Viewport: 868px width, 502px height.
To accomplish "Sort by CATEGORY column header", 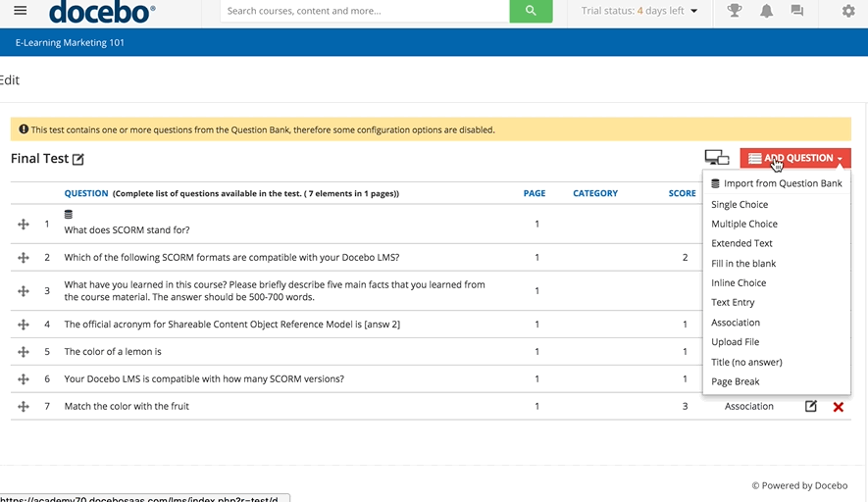I will [x=595, y=193].
